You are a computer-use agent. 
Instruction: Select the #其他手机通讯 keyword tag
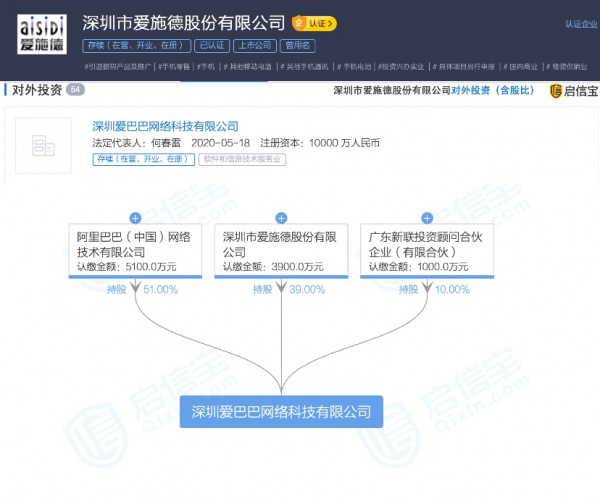coord(304,67)
